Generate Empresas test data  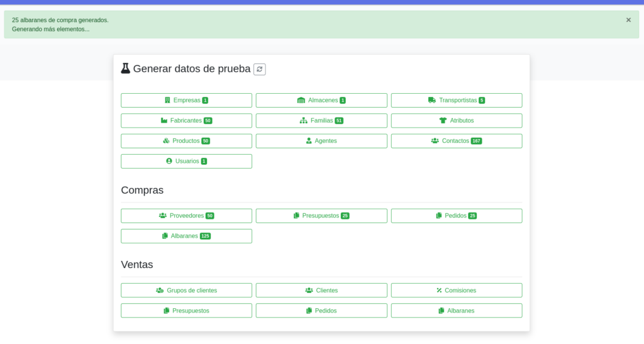tap(186, 101)
